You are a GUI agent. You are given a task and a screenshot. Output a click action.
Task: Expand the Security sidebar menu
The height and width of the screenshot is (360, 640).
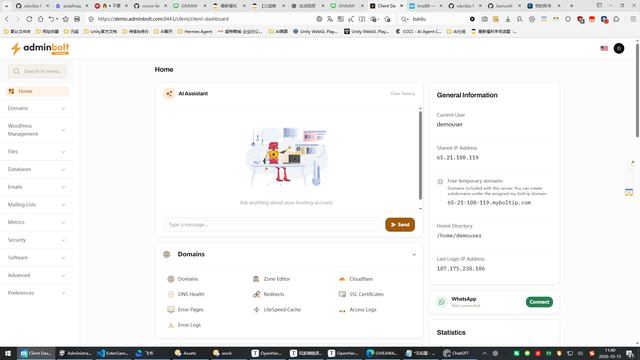click(x=37, y=240)
